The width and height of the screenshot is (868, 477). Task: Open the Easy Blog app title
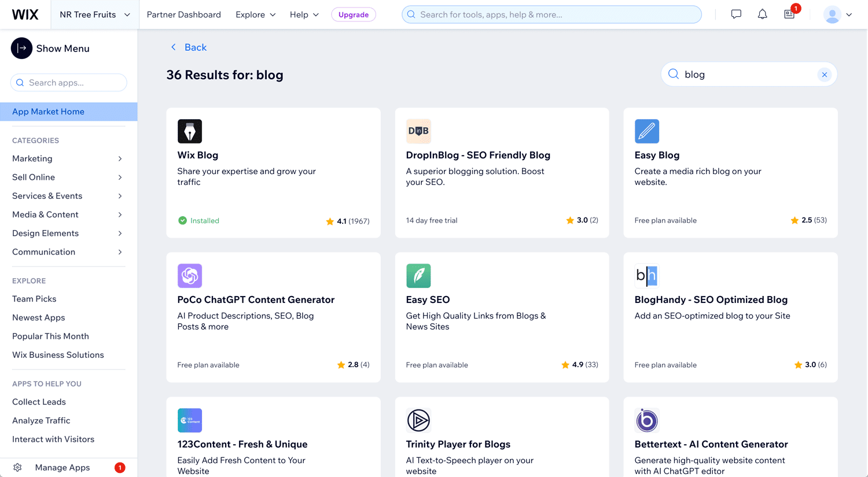[657, 155]
